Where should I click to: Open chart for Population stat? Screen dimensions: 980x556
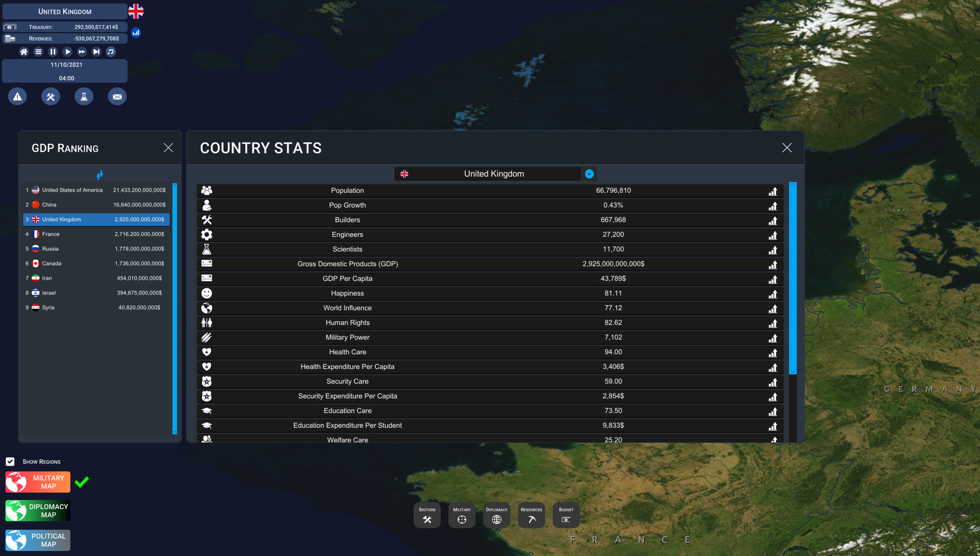point(772,191)
